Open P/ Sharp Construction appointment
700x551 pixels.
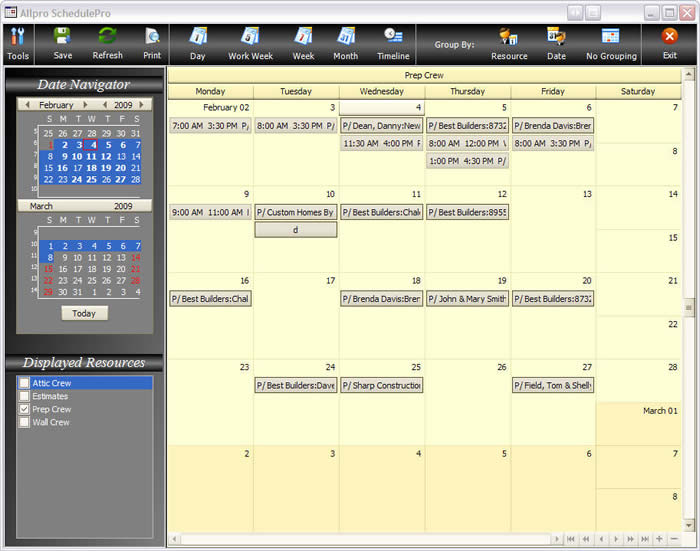point(381,385)
